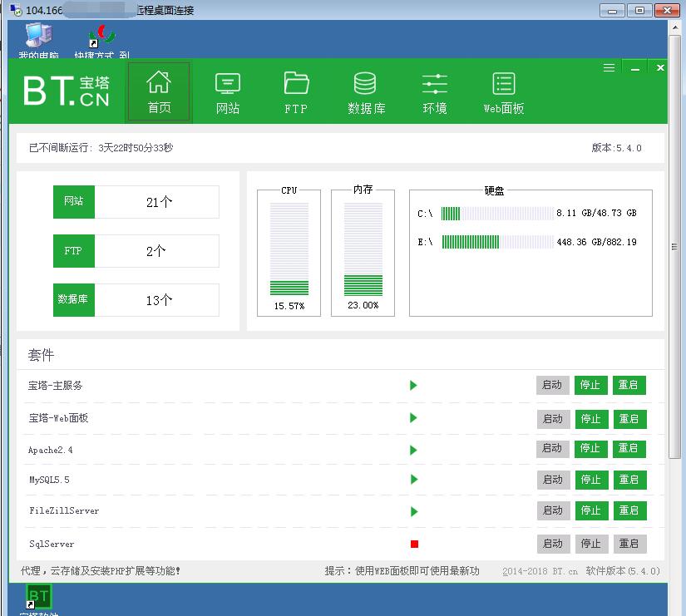The height and width of the screenshot is (616, 686).
Task: Open the 快捷方式 desktop shortcut icon
Action: click(x=101, y=41)
